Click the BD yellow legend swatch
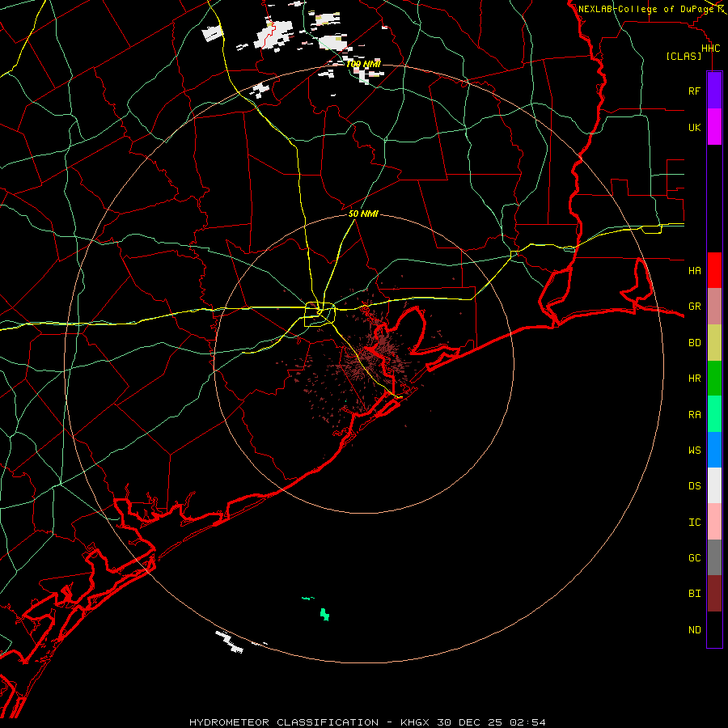 (714, 342)
